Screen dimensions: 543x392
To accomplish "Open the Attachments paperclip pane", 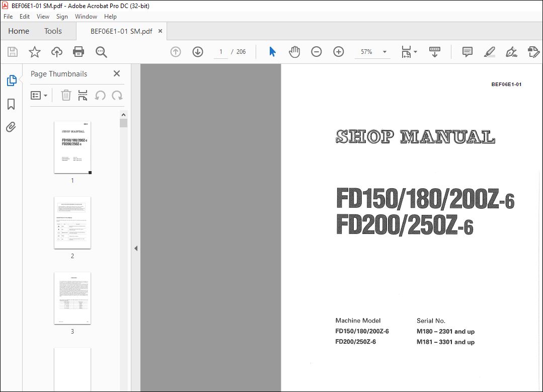I will point(11,127).
